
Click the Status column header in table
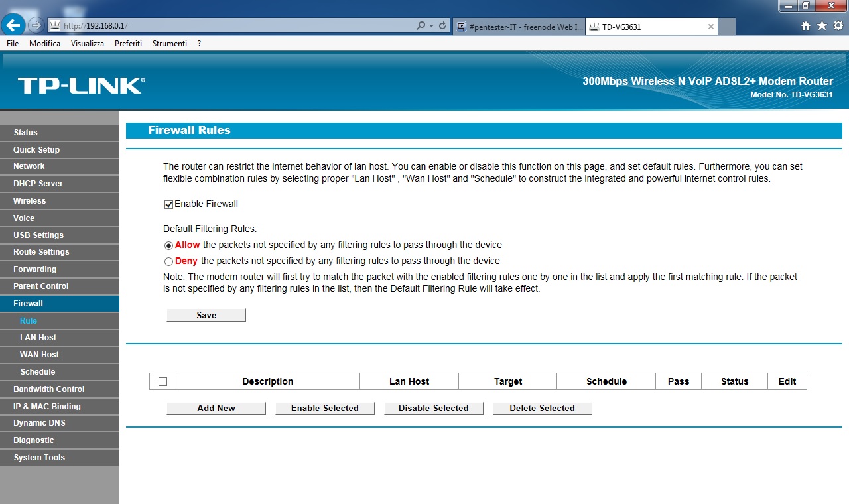[x=734, y=381]
